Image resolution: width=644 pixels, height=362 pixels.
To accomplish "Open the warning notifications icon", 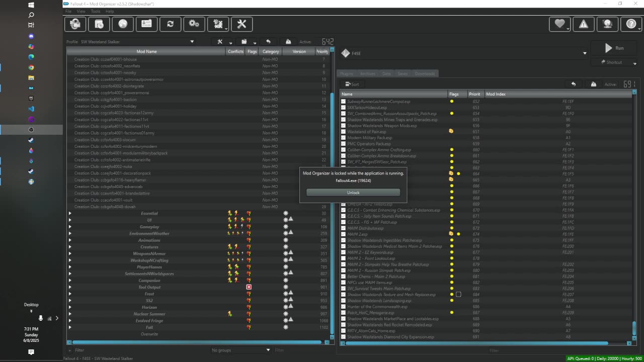I will [x=584, y=24].
